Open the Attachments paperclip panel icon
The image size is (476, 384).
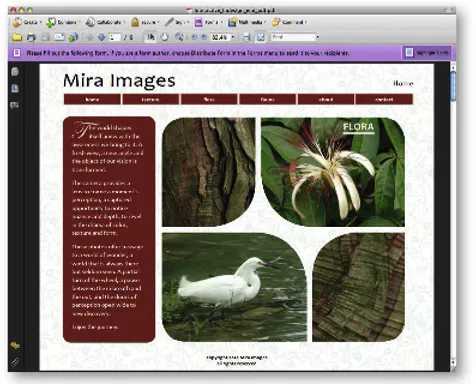pyautogui.click(x=15, y=362)
